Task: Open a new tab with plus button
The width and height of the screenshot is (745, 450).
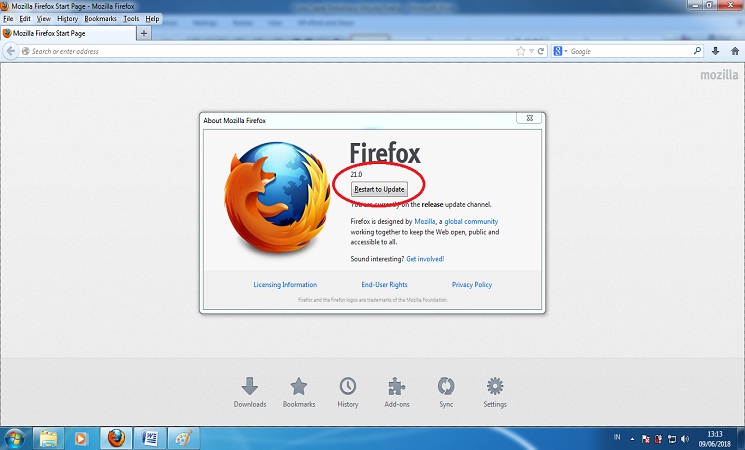Action: tap(144, 33)
